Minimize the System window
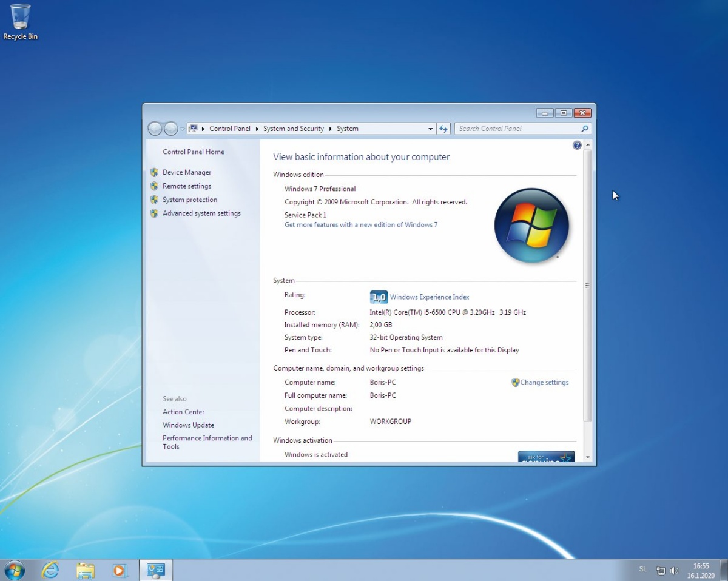 (545, 113)
